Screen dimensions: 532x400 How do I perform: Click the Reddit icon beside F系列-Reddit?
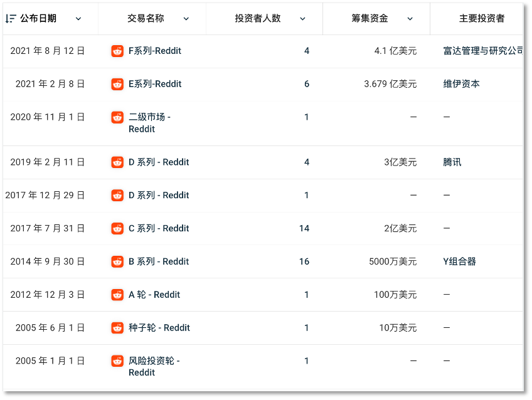click(x=117, y=51)
